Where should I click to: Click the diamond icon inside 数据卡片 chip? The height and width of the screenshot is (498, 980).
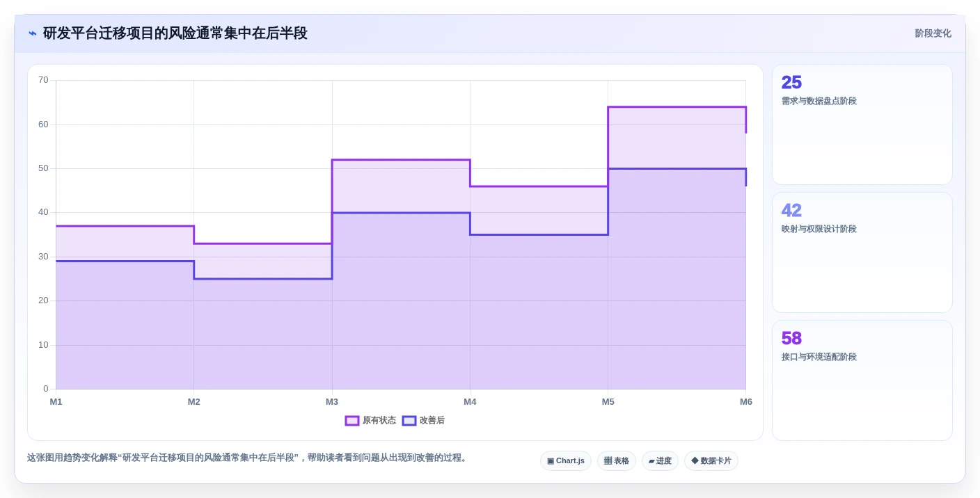click(x=695, y=461)
